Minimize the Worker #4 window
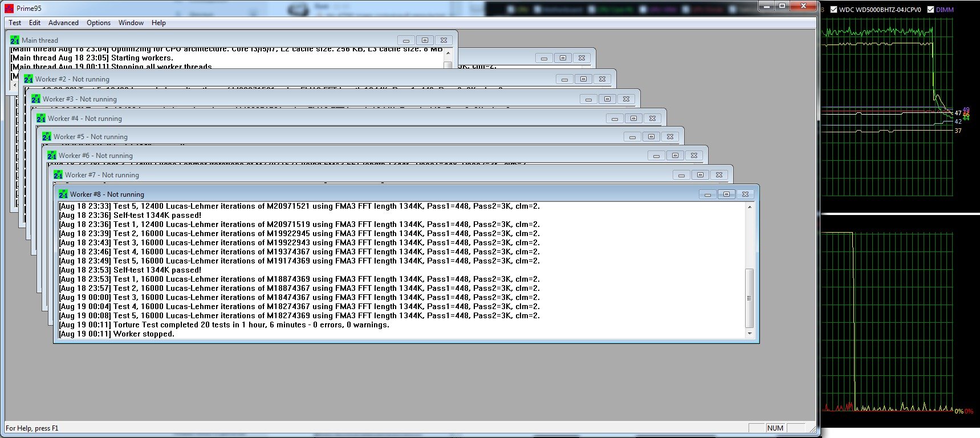This screenshot has width=980, height=438. pos(615,119)
